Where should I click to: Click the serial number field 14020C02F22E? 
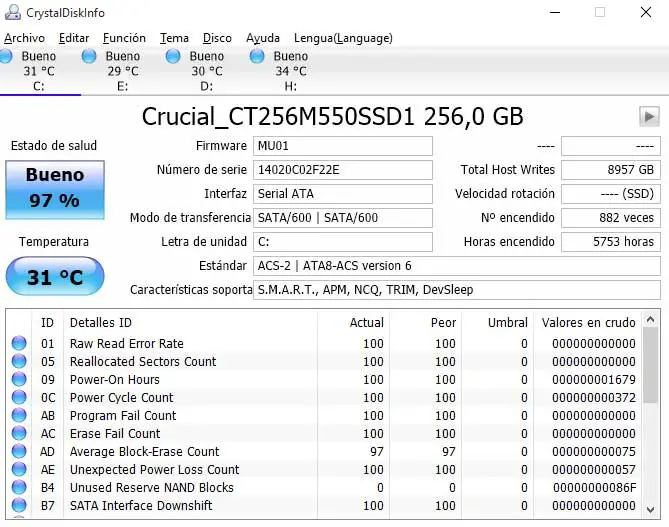343,170
